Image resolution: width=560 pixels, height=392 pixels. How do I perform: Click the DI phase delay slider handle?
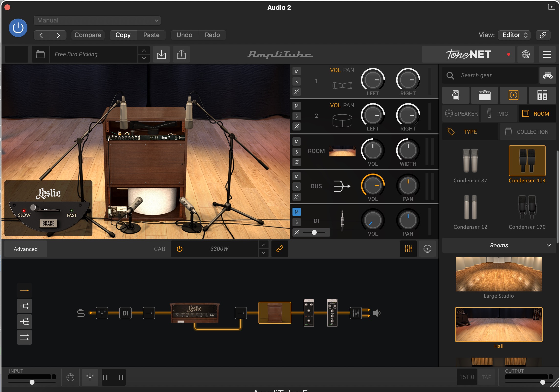tap(314, 233)
